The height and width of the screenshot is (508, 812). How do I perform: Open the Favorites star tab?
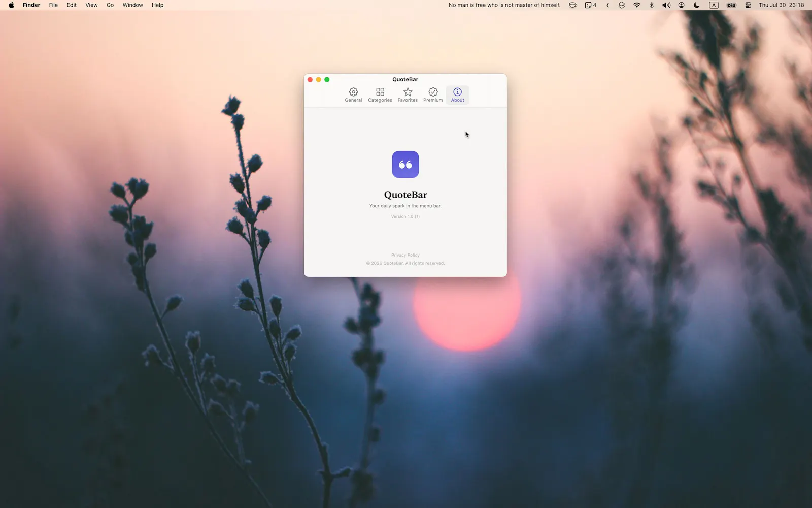tap(408, 94)
